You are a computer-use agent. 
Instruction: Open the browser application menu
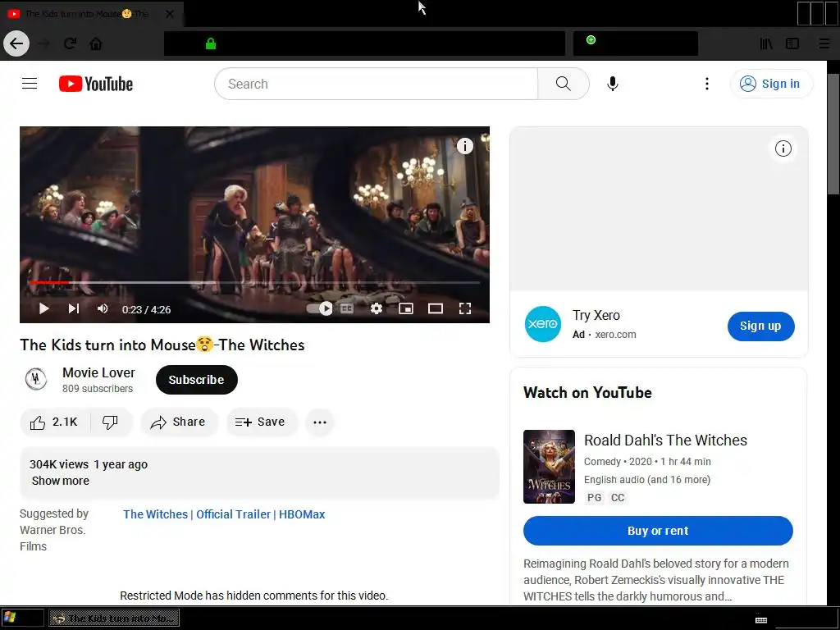824,43
